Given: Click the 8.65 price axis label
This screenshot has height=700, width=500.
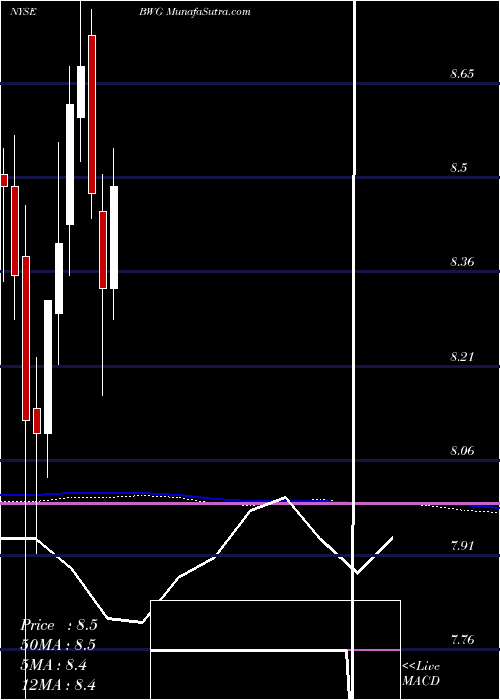Looking at the screenshot, I should coord(462,74).
